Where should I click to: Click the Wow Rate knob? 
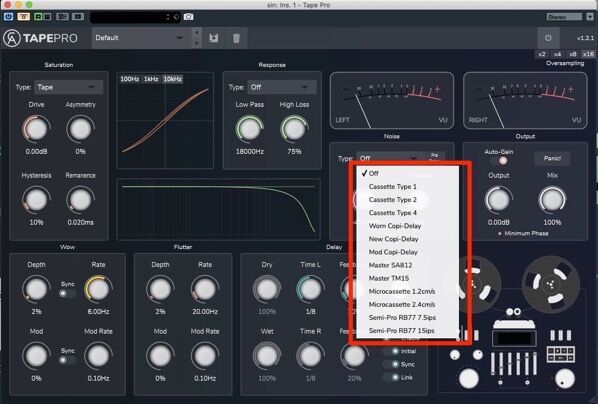(98, 289)
